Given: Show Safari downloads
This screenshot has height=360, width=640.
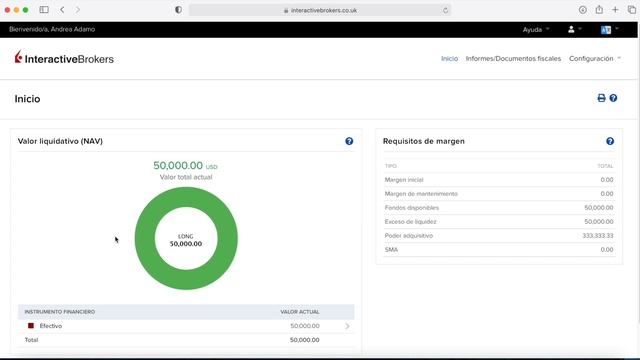Looking at the screenshot, I should [x=582, y=10].
